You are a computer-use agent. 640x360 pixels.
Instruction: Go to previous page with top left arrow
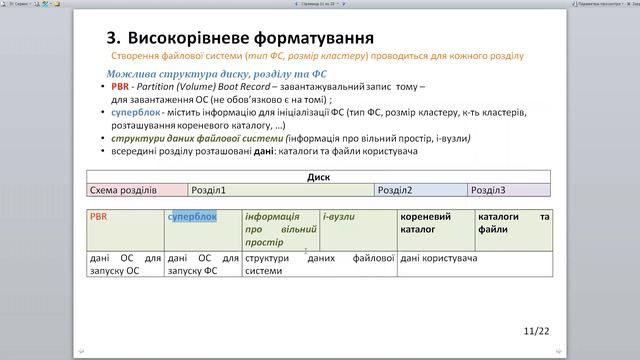tap(296, 4)
